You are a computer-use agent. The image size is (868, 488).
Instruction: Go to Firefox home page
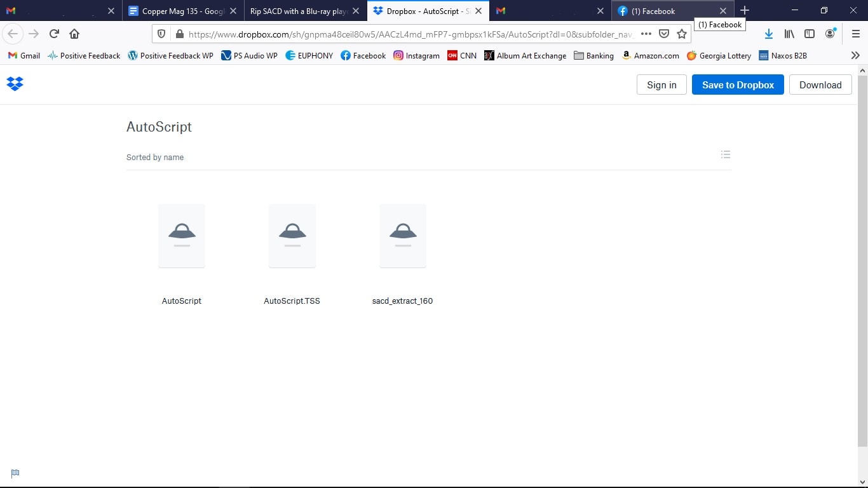74,34
